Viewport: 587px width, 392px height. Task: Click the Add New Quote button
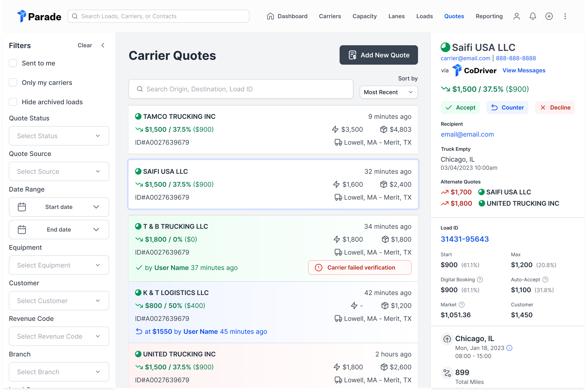[378, 55]
